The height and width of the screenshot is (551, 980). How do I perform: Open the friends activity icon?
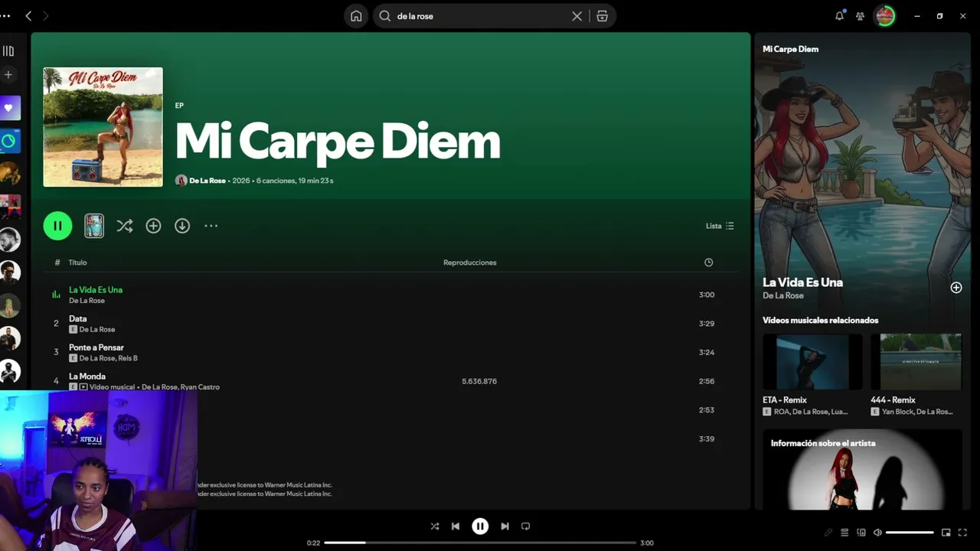point(861,16)
